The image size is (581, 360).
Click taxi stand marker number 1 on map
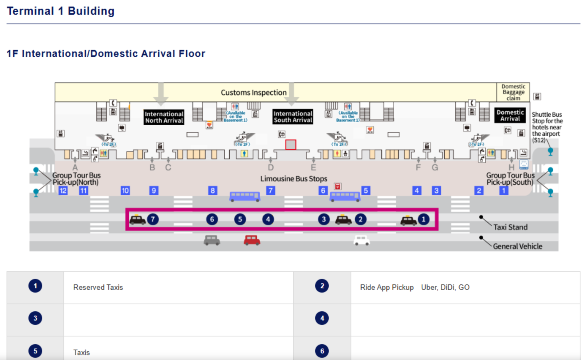[x=424, y=219]
